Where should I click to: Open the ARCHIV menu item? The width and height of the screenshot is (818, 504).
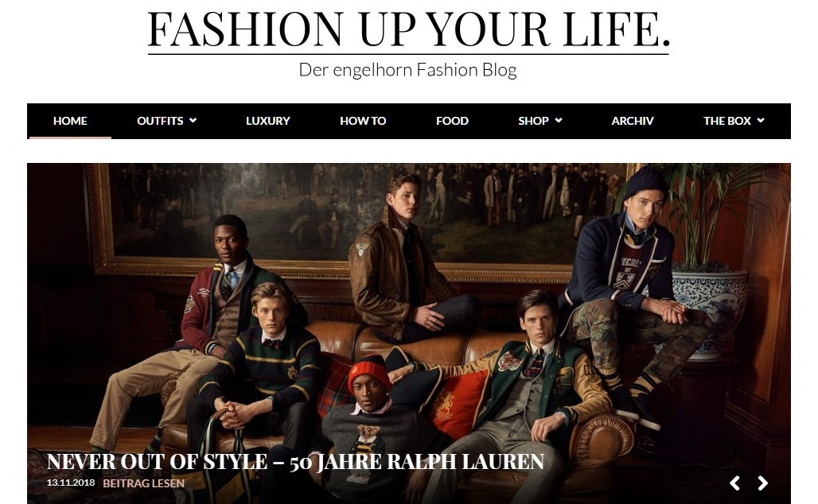tap(633, 121)
